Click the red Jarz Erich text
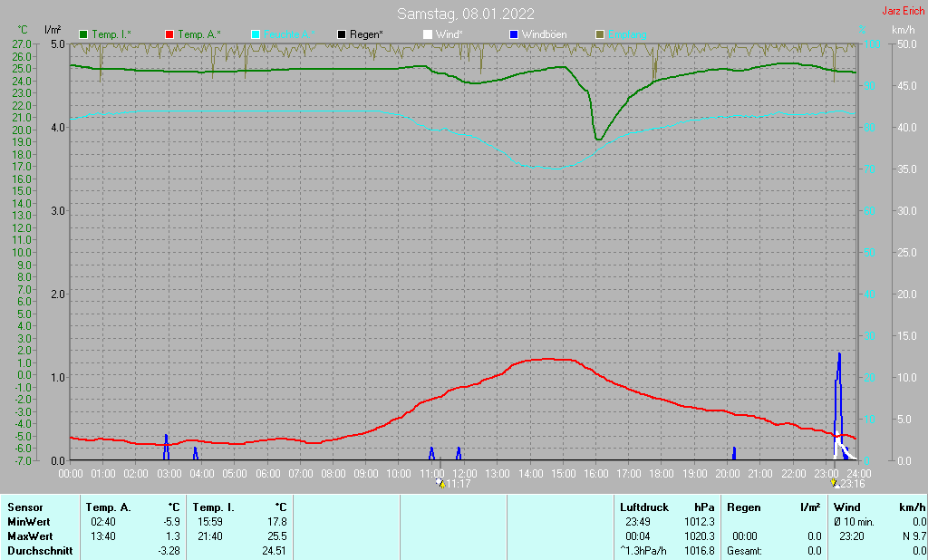 pyautogui.click(x=902, y=12)
